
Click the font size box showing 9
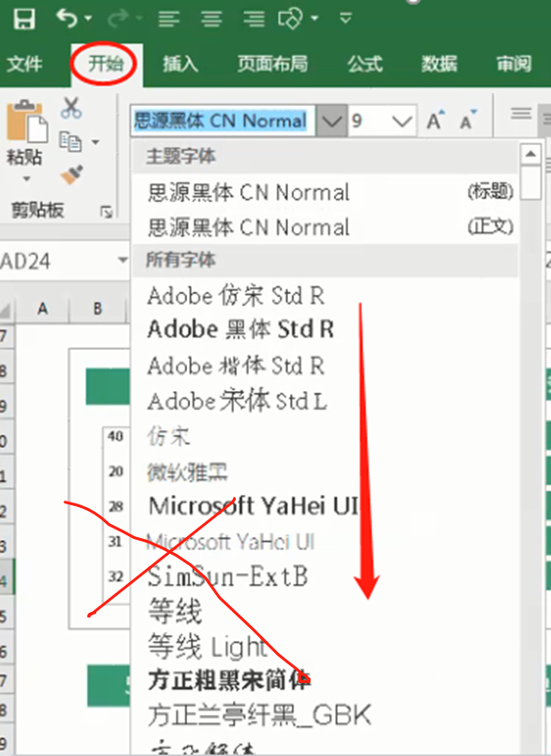click(368, 121)
